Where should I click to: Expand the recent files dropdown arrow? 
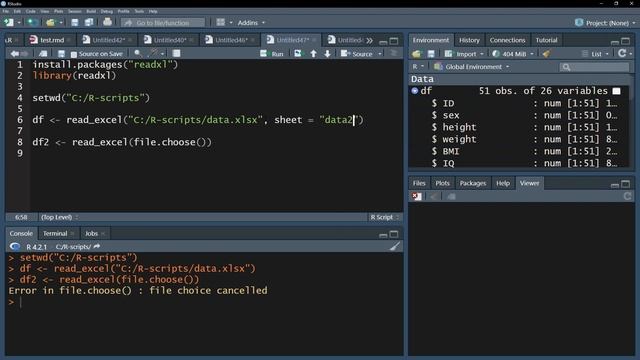point(61,23)
